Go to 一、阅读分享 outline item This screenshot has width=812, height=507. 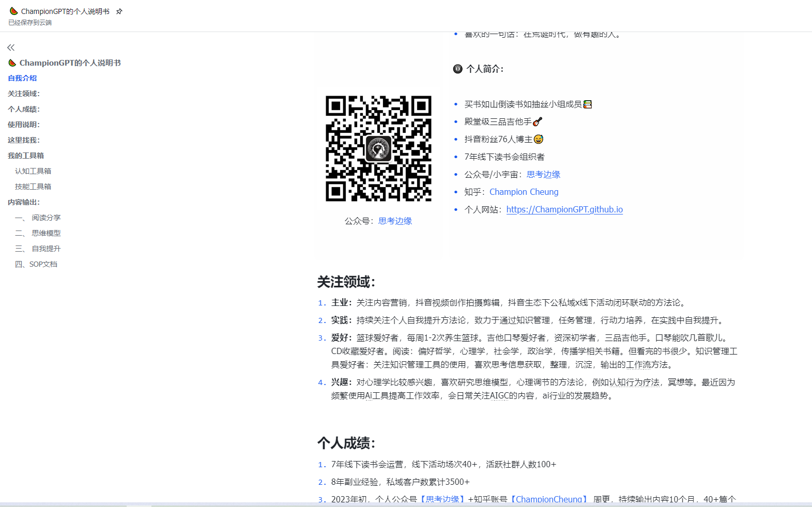pyautogui.click(x=38, y=218)
